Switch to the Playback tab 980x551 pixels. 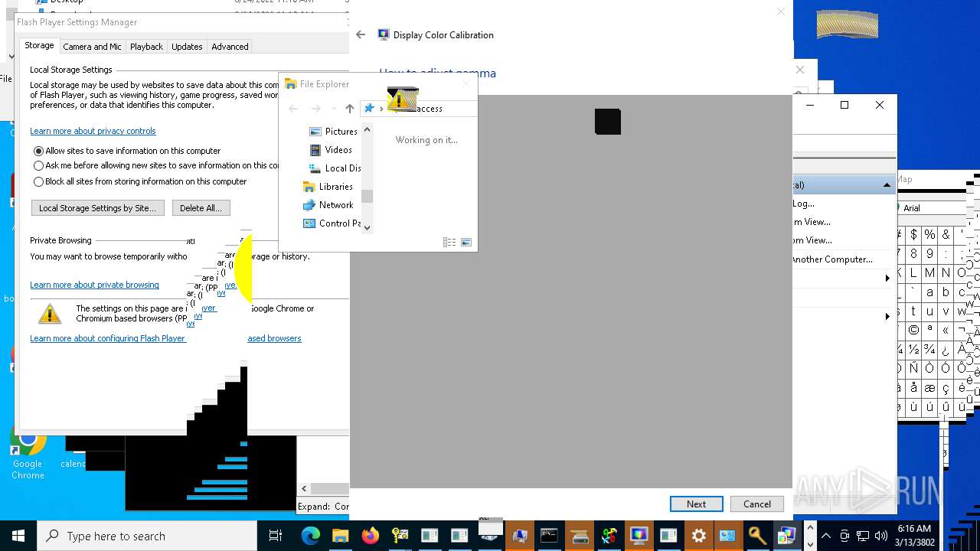click(146, 47)
